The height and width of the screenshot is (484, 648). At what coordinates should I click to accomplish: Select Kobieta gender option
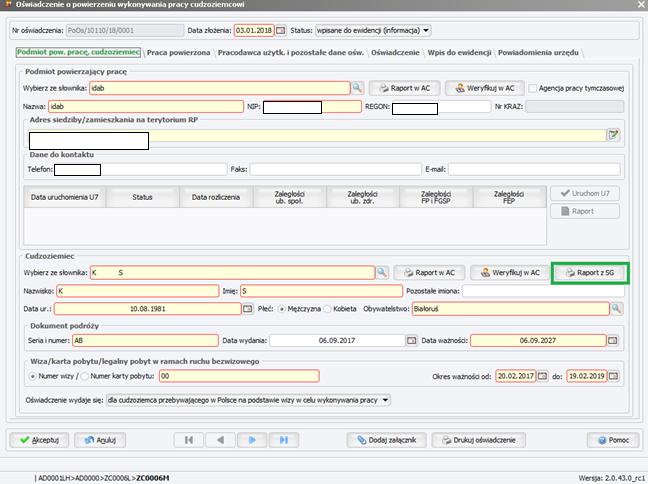[x=327, y=309]
